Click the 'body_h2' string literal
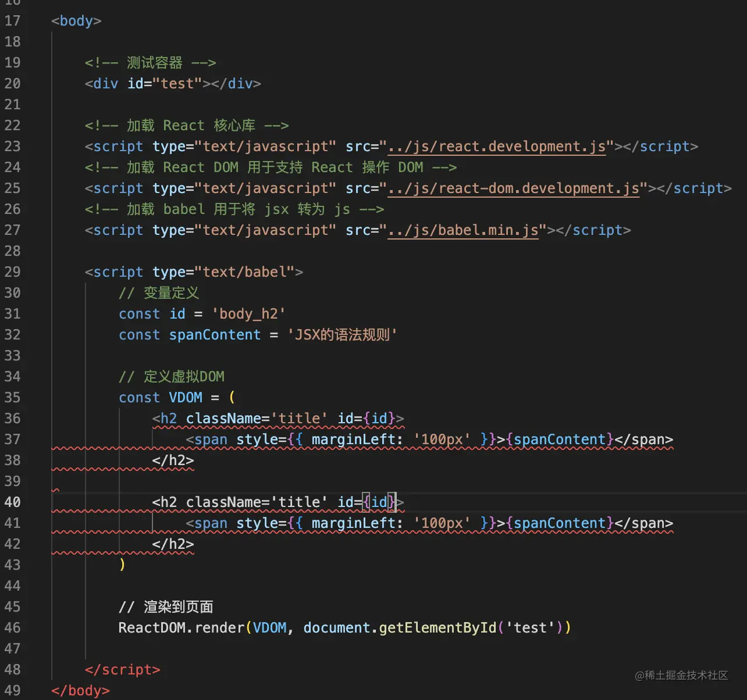The width and height of the screenshot is (747, 700). (x=248, y=314)
